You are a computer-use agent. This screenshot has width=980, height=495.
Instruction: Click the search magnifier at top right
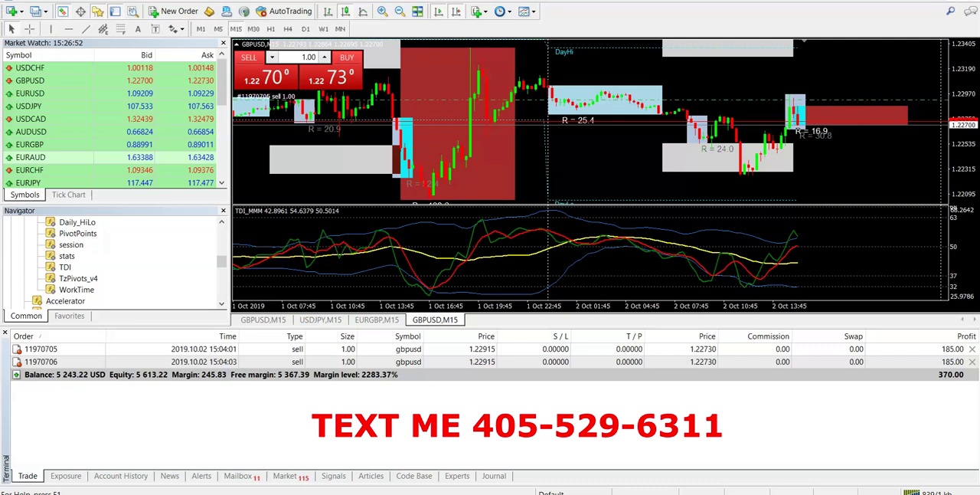point(950,11)
